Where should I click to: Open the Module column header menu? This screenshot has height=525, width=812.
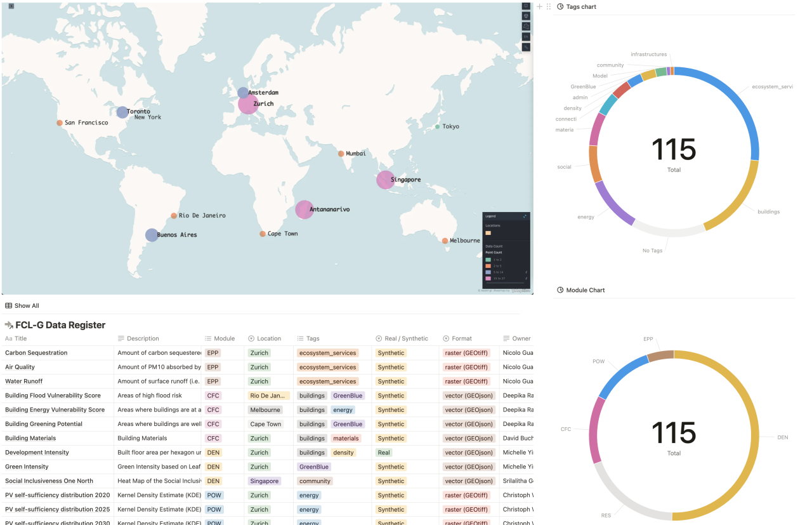point(219,338)
